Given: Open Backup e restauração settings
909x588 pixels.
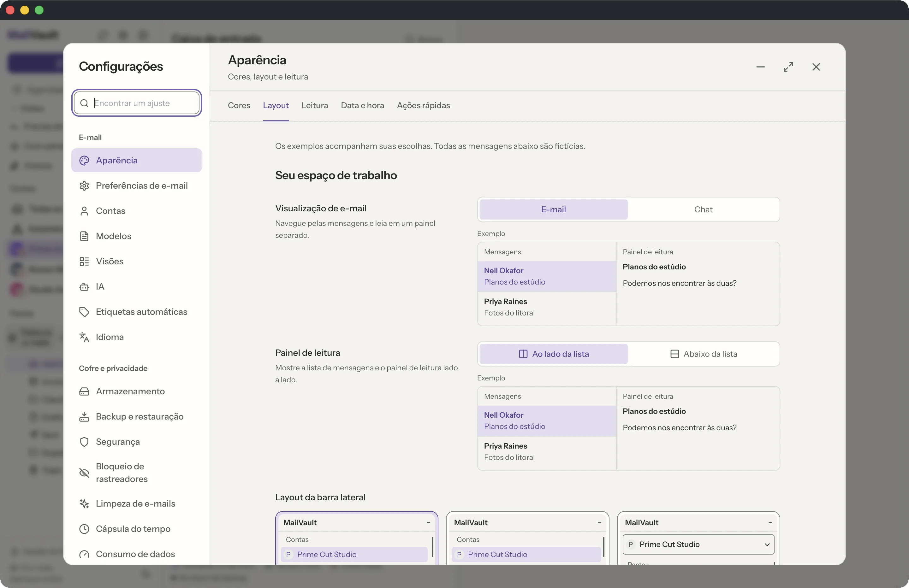Looking at the screenshot, I should 137,417.
